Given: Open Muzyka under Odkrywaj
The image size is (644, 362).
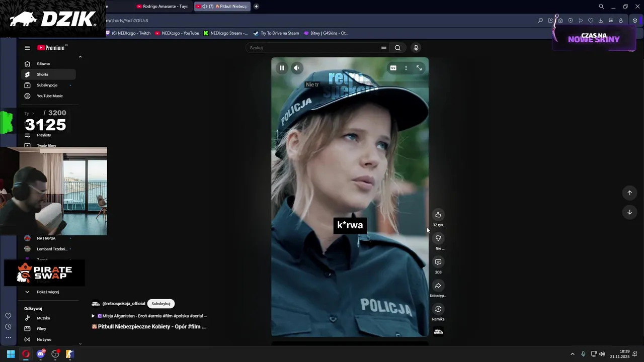Looking at the screenshot, I should tap(48, 318).
